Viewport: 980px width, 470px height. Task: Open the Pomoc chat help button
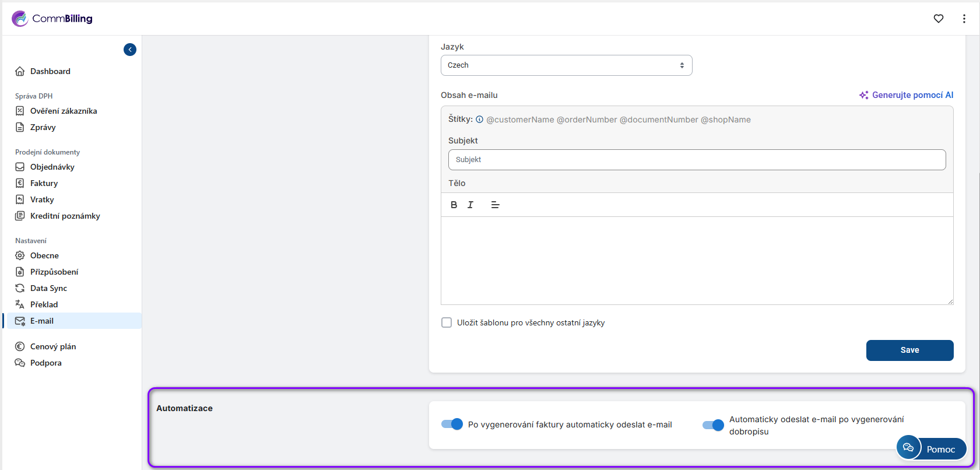[931, 448]
